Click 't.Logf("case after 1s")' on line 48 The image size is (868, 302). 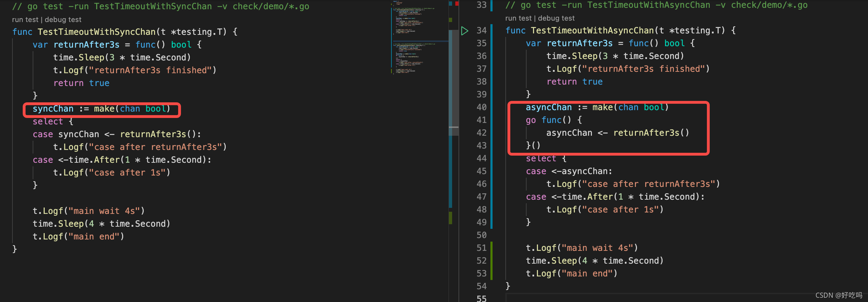605,210
